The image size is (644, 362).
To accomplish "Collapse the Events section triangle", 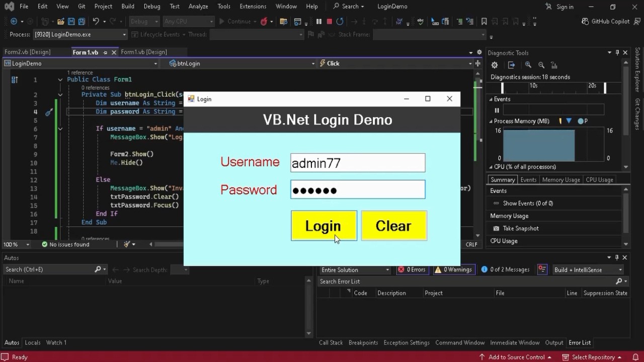I will pos(491,99).
